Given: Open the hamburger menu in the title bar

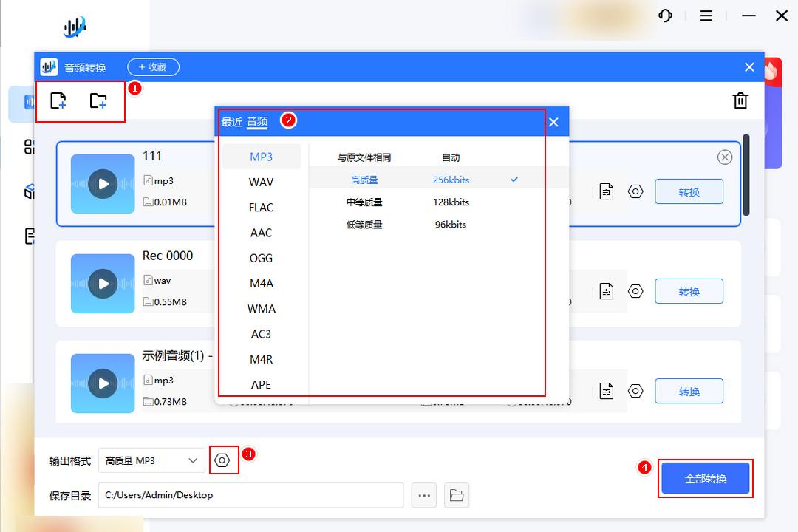Looking at the screenshot, I should (x=706, y=16).
